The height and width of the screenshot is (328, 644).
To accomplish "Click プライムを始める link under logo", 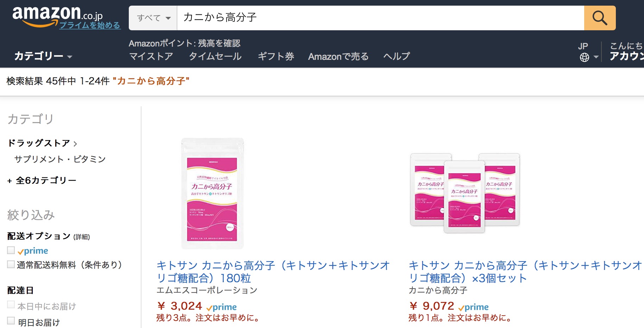I will (x=90, y=25).
